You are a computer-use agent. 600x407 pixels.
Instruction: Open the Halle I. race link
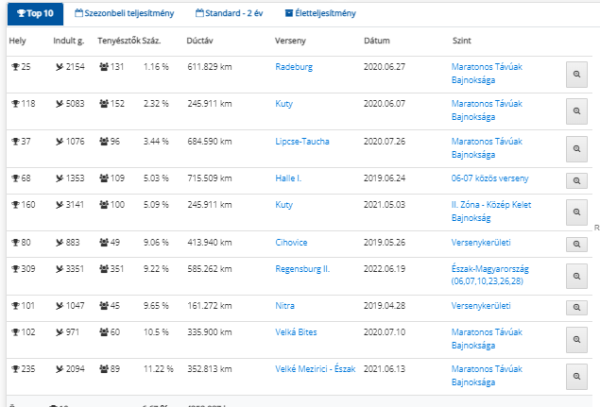point(288,178)
